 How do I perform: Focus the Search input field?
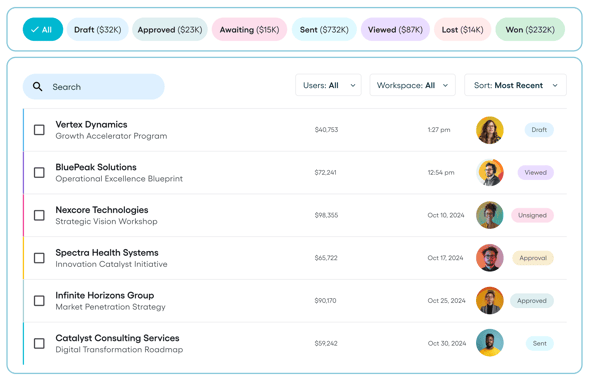(94, 87)
